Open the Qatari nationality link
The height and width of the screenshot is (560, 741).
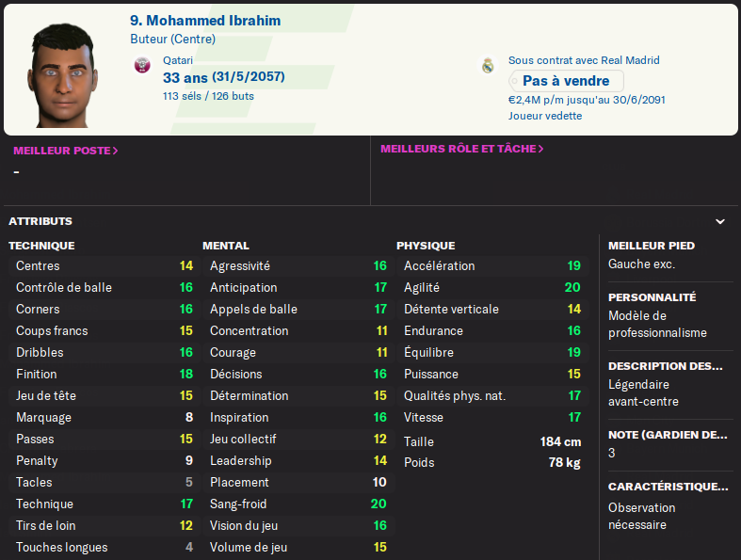[178, 60]
